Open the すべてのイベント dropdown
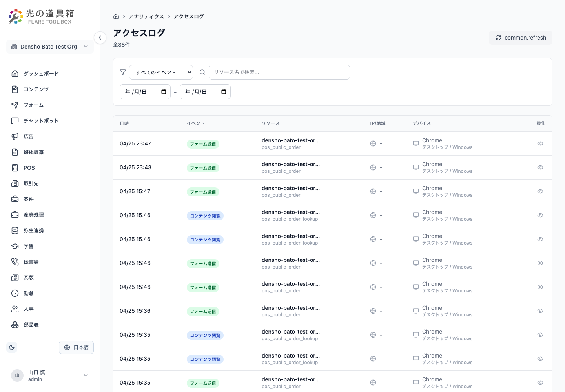This screenshot has width=565, height=392. tap(161, 72)
